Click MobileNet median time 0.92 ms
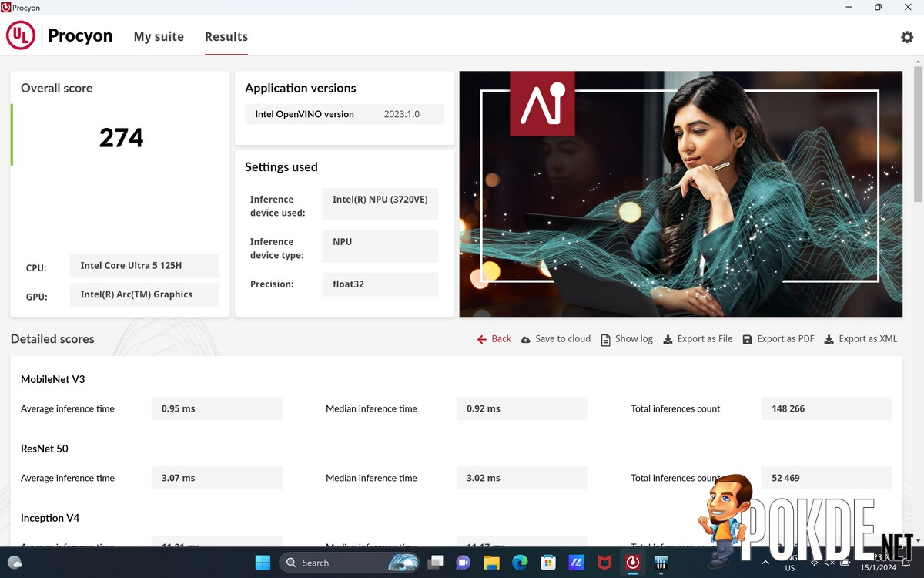The image size is (924, 578). pos(522,408)
